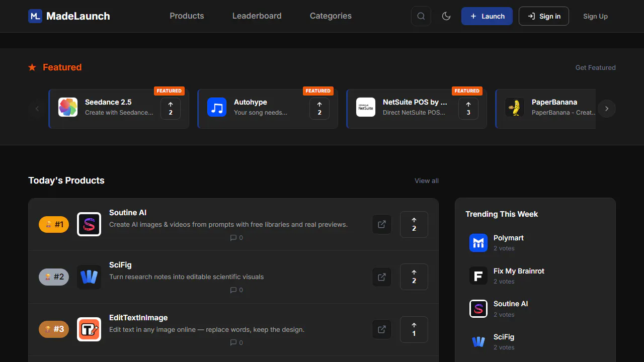Open EditTextInImage external link icon
The width and height of the screenshot is (644, 362).
coord(382,329)
